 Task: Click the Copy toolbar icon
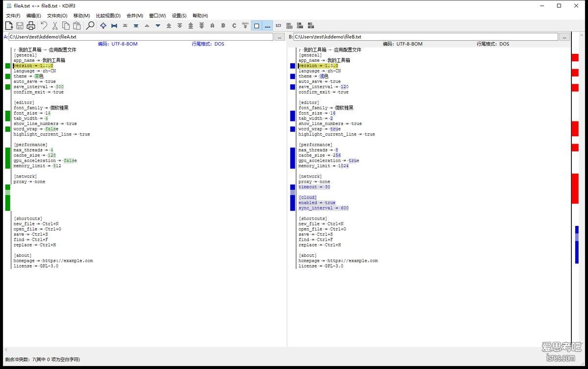click(66, 25)
